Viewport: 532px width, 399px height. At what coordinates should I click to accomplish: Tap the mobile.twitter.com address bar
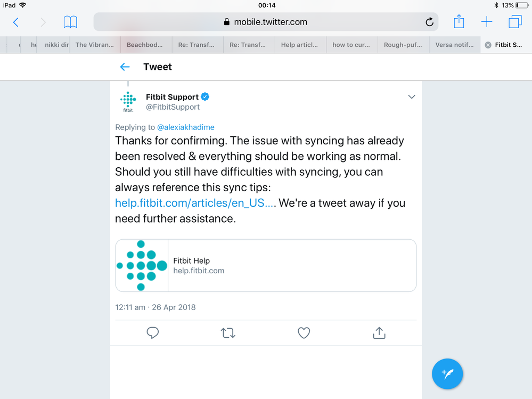pos(265,22)
